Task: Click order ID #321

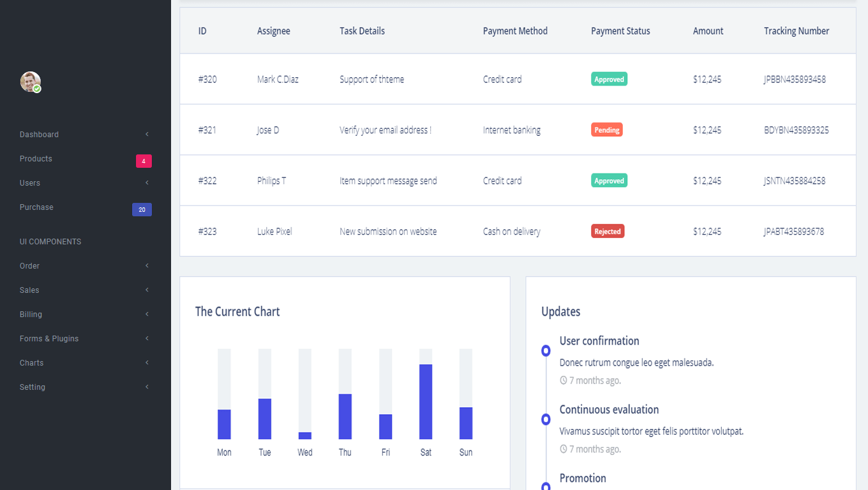Action: pyautogui.click(x=207, y=130)
